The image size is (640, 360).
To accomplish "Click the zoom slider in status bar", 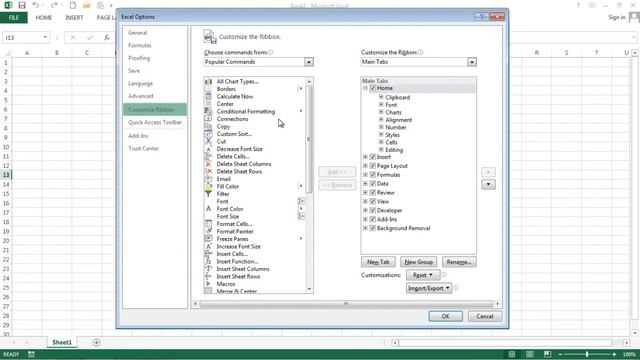I will click(587, 354).
